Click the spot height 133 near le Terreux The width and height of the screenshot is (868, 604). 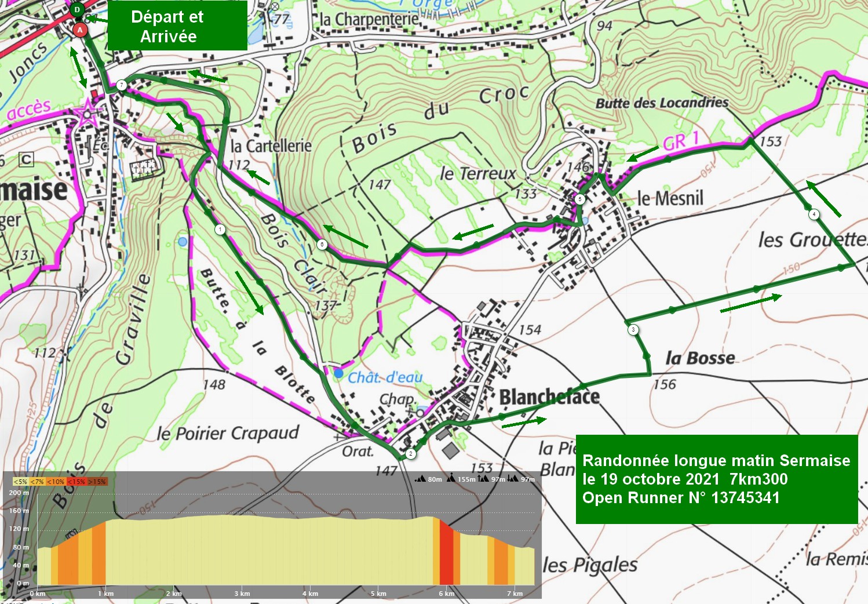click(x=526, y=194)
